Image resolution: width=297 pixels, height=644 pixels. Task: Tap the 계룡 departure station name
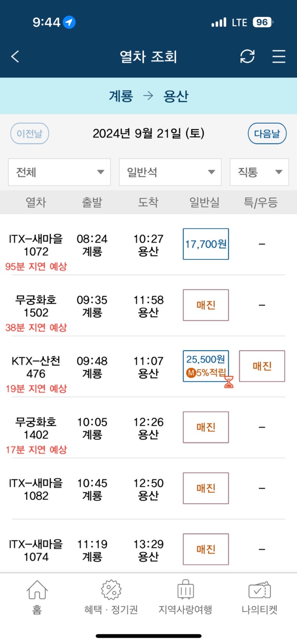pos(121,96)
